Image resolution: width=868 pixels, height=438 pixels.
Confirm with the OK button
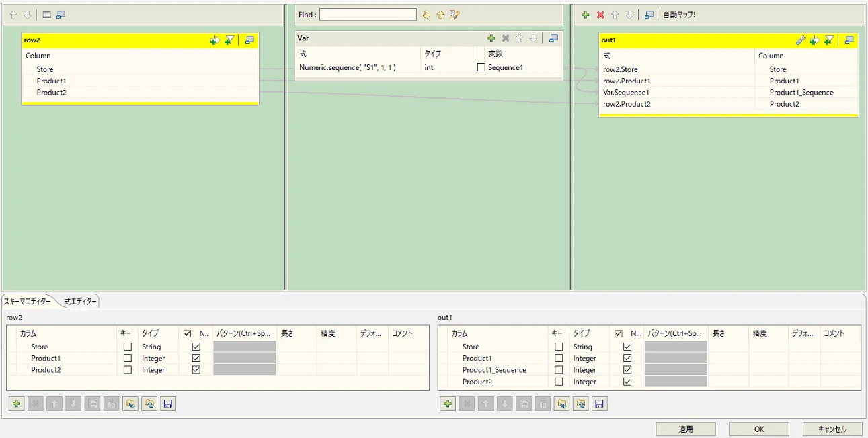759,429
